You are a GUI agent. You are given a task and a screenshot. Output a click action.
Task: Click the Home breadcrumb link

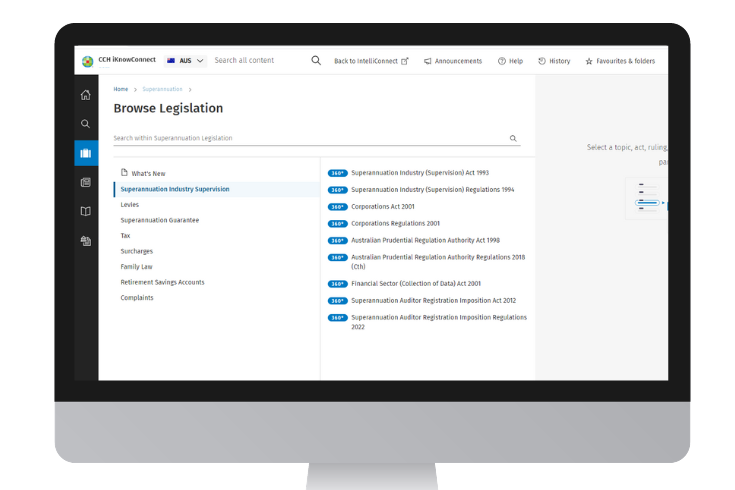[120, 89]
